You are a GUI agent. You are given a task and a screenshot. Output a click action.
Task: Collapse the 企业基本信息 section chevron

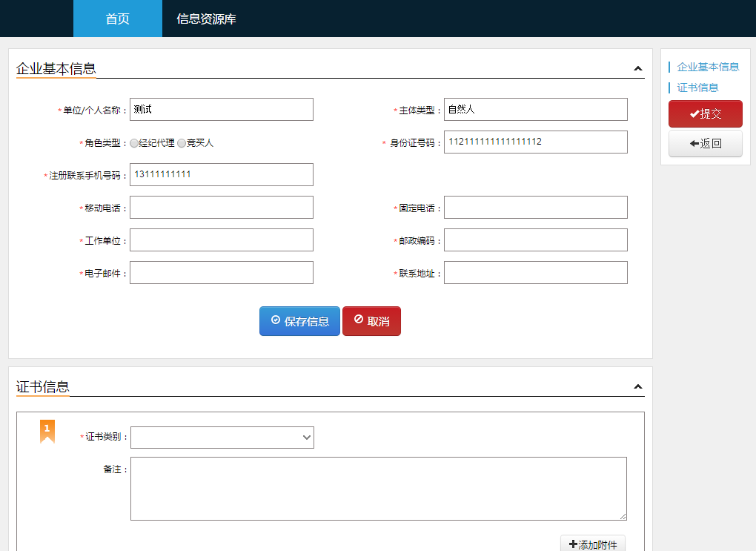637,69
